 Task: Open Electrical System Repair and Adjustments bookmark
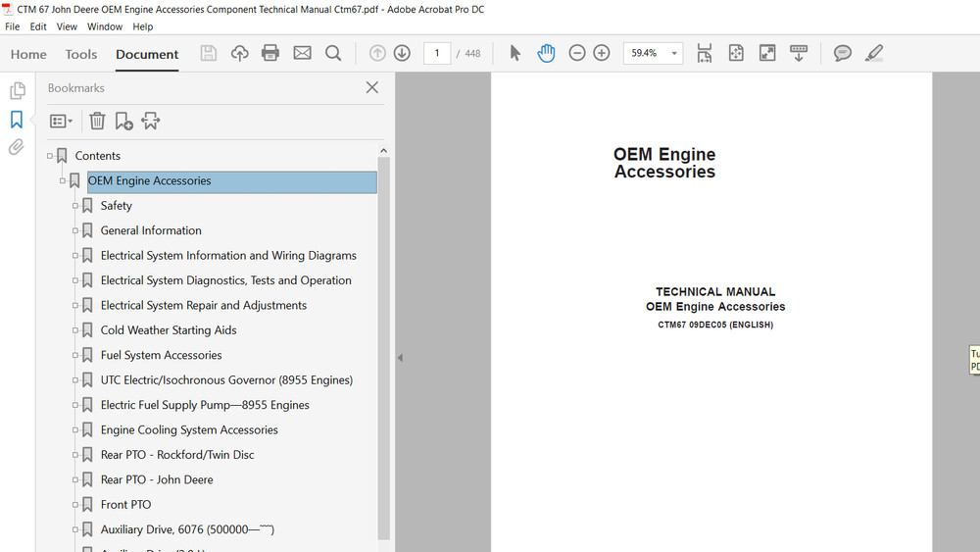click(x=203, y=306)
